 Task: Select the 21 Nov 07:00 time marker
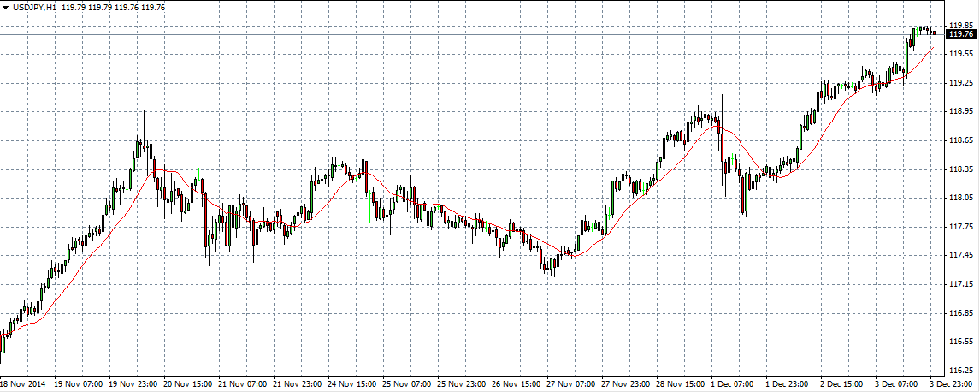(246, 385)
